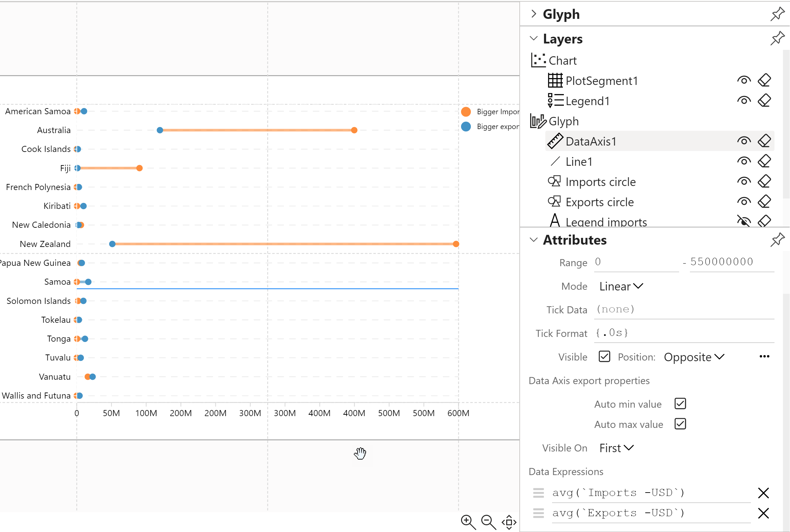Open the Visible On First dropdown

[x=615, y=448]
